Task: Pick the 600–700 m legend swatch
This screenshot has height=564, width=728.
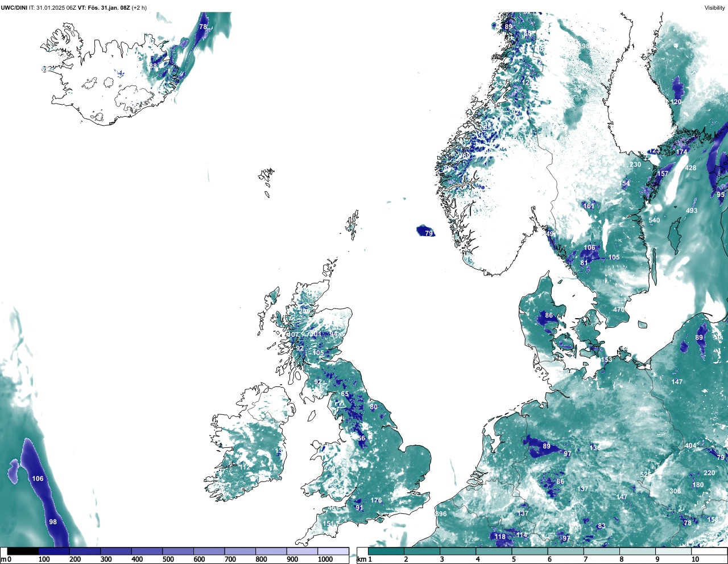Action: pos(209,551)
